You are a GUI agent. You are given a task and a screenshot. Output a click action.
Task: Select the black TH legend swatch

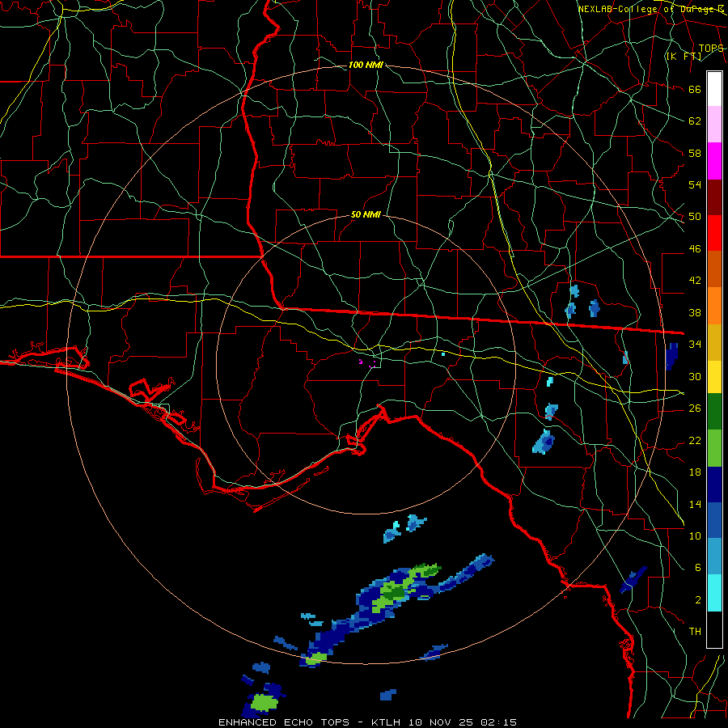[x=714, y=629]
